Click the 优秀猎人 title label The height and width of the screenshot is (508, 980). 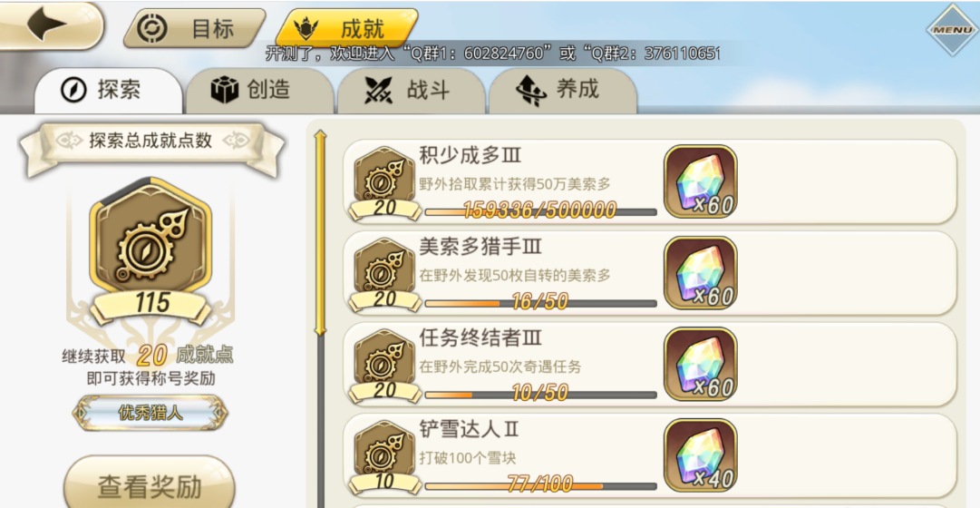(x=150, y=413)
